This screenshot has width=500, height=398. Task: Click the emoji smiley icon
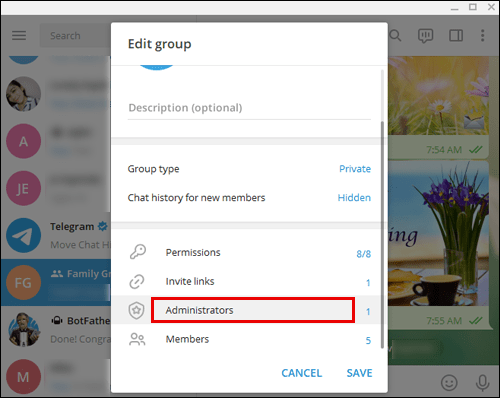pos(449,383)
